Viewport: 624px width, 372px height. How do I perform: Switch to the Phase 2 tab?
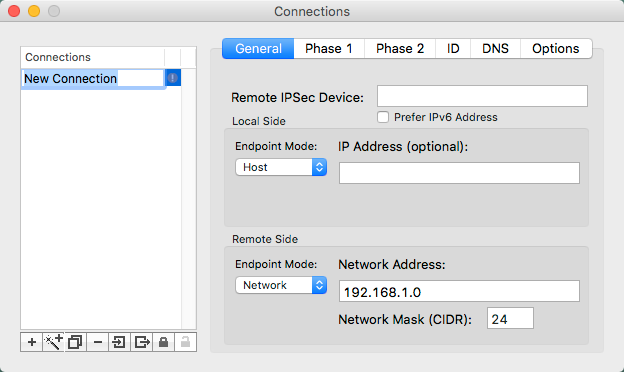(400, 49)
